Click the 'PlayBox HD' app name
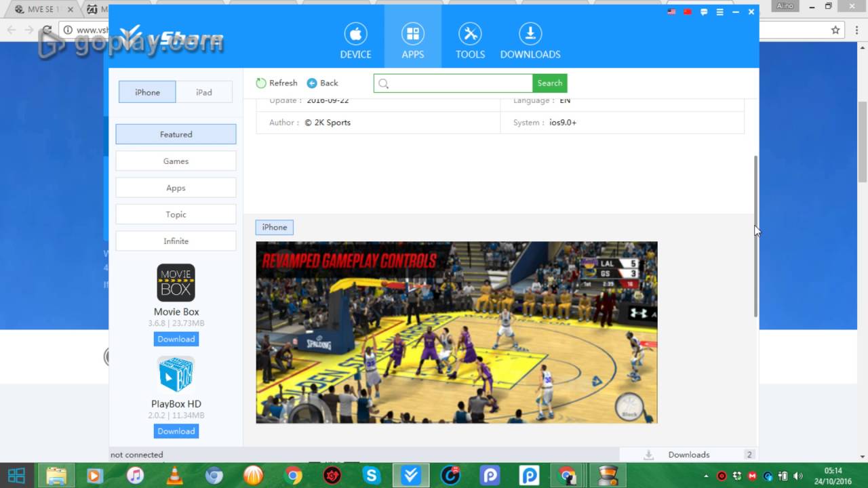868x488 pixels. point(176,404)
